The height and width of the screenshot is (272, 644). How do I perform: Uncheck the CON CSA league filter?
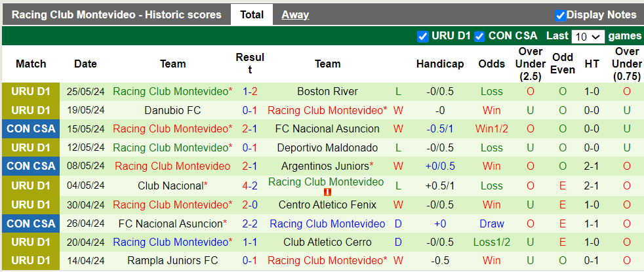(x=479, y=36)
